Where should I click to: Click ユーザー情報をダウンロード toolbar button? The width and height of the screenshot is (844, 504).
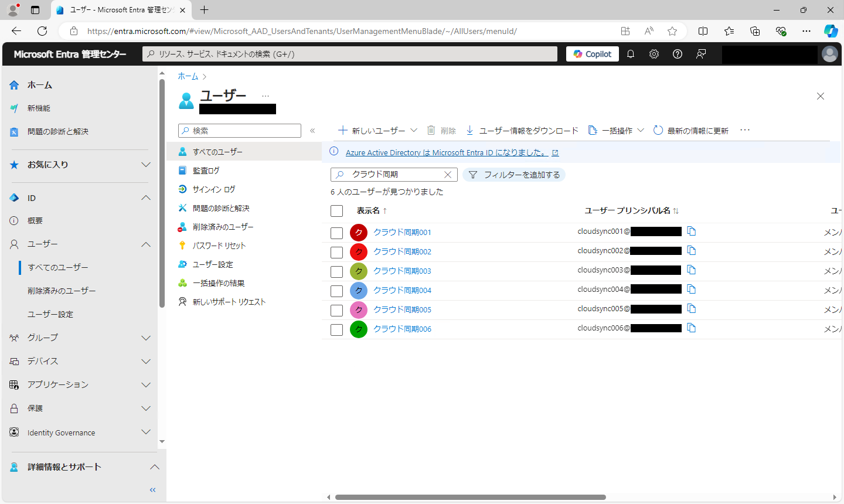point(522,131)
